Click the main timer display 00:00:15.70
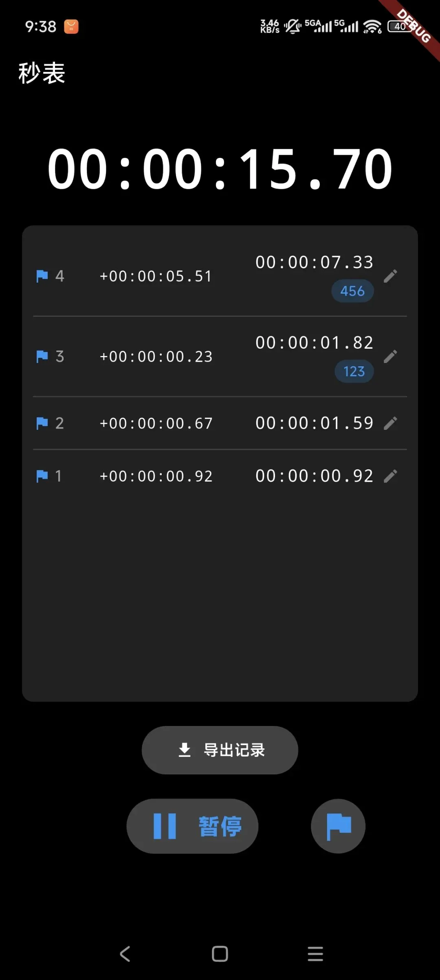 220,169
